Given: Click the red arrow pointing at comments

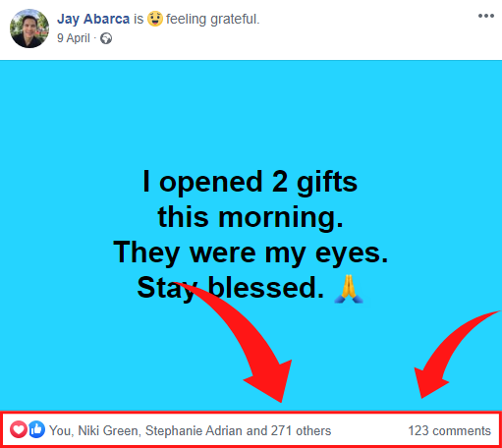Looking at the screenshot, I should [x=457, y=355].
